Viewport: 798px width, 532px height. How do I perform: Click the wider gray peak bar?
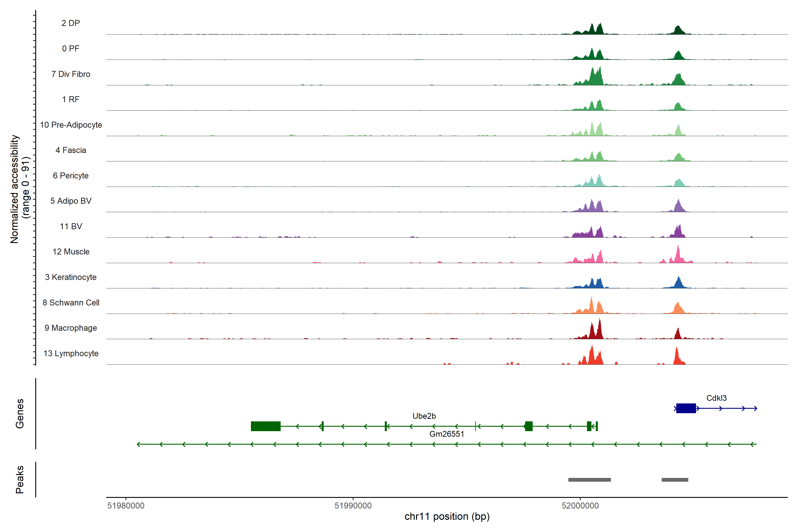click(589, 480)
